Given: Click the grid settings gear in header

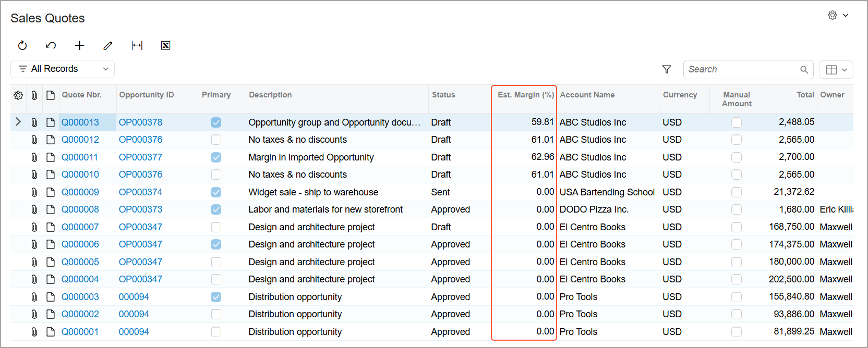Looking at the screenshot, I should click(18, 95).
